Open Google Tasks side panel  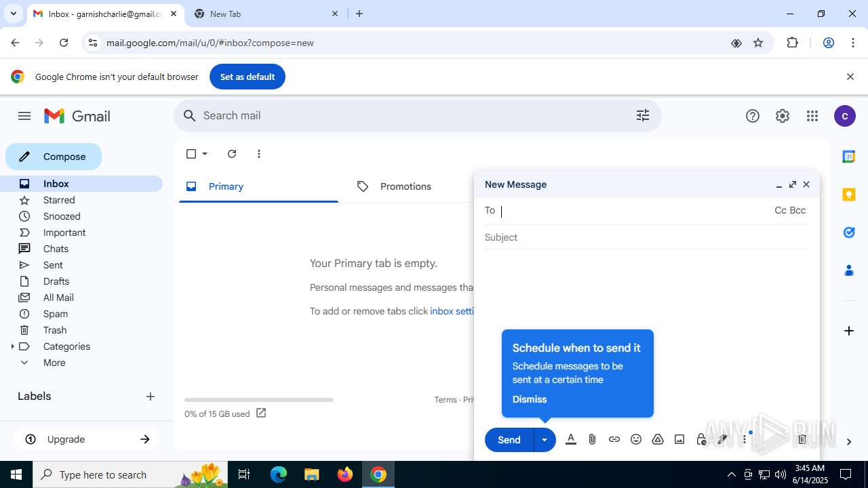pyautogui.click(x=848, y=232)
